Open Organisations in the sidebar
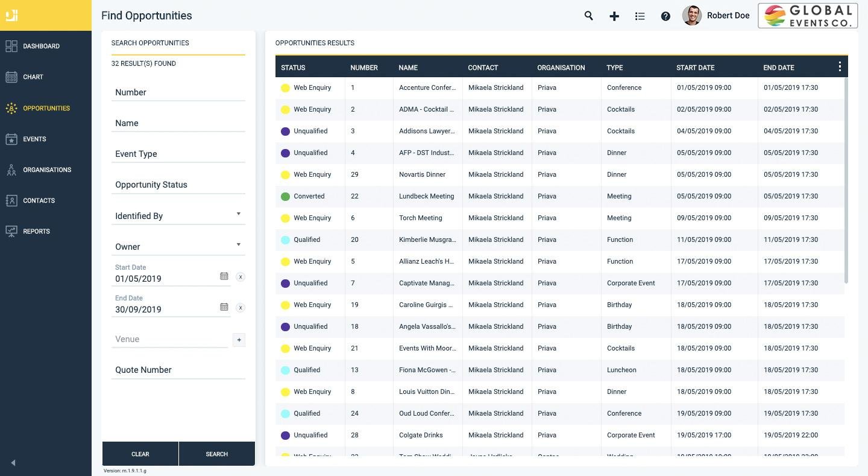This screenshot has height=476, width=868. click(46, 170)
